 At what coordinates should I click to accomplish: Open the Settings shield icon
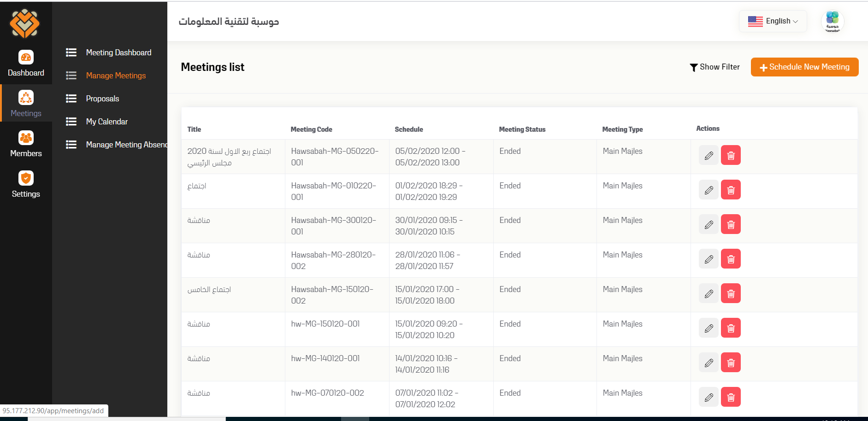[26, 178]
